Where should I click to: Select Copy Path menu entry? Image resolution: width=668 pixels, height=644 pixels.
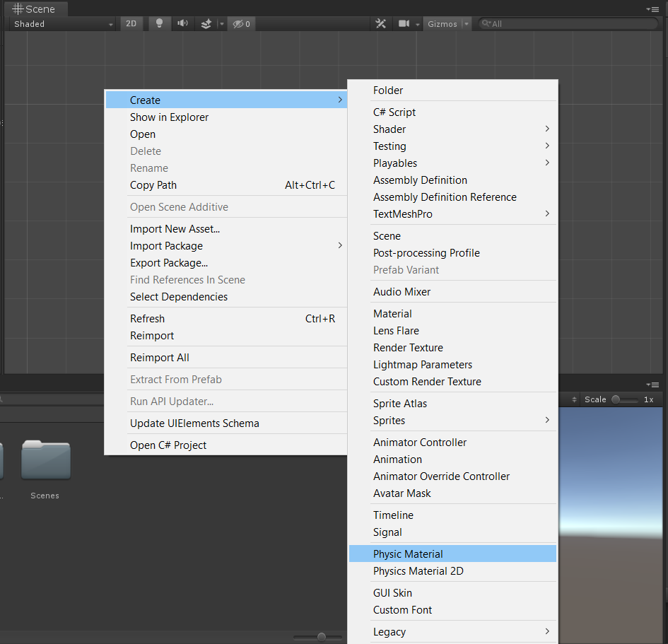(x=226, y=185)
